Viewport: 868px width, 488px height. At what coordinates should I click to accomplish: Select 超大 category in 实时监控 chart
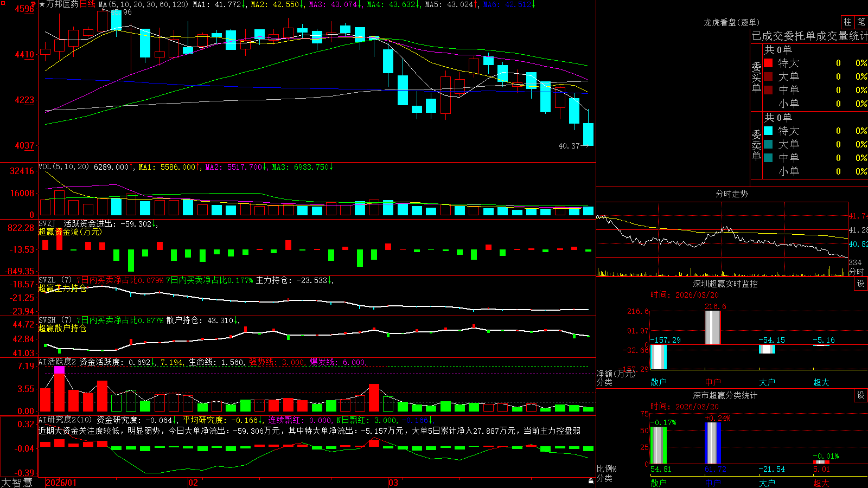click(x=821, y=382)
